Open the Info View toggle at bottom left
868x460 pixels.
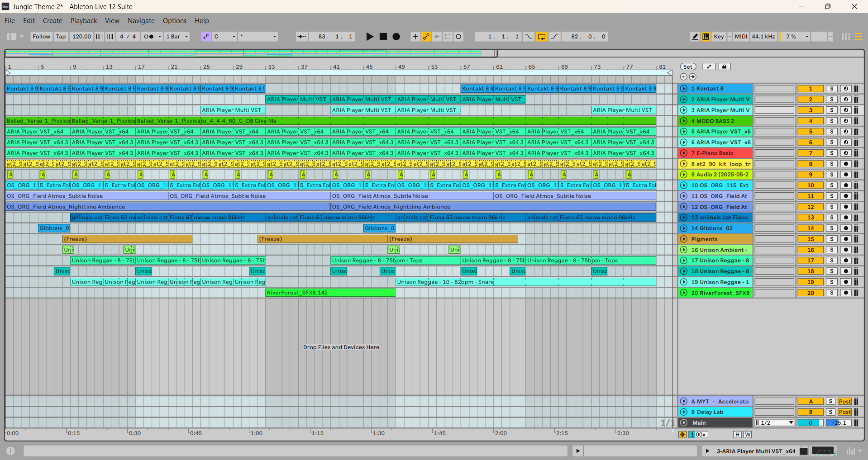(x=10, y=451)
